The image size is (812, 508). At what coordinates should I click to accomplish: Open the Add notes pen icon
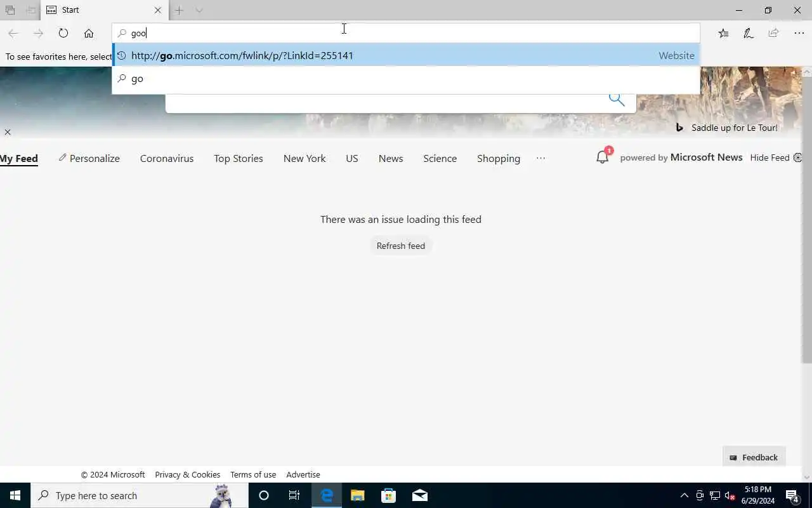coord(749,33)
